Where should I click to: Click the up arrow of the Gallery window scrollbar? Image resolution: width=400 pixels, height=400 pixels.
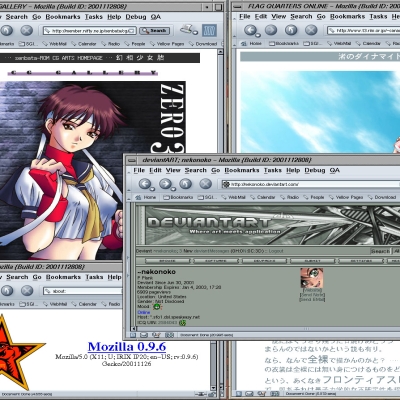[x=220, y=52]
